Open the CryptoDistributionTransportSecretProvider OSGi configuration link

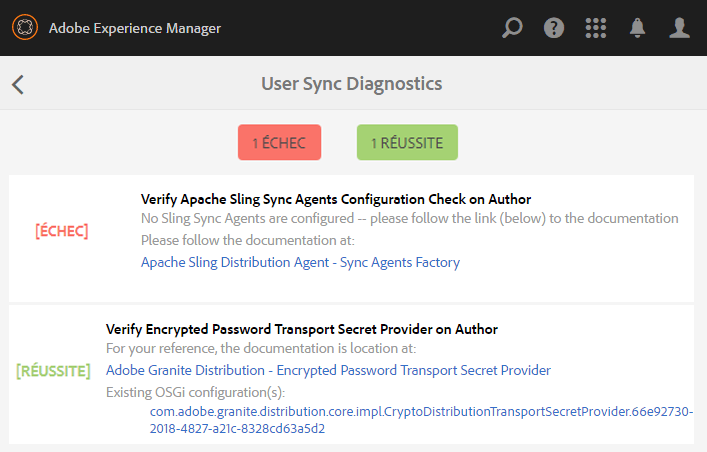coord(420,420)
